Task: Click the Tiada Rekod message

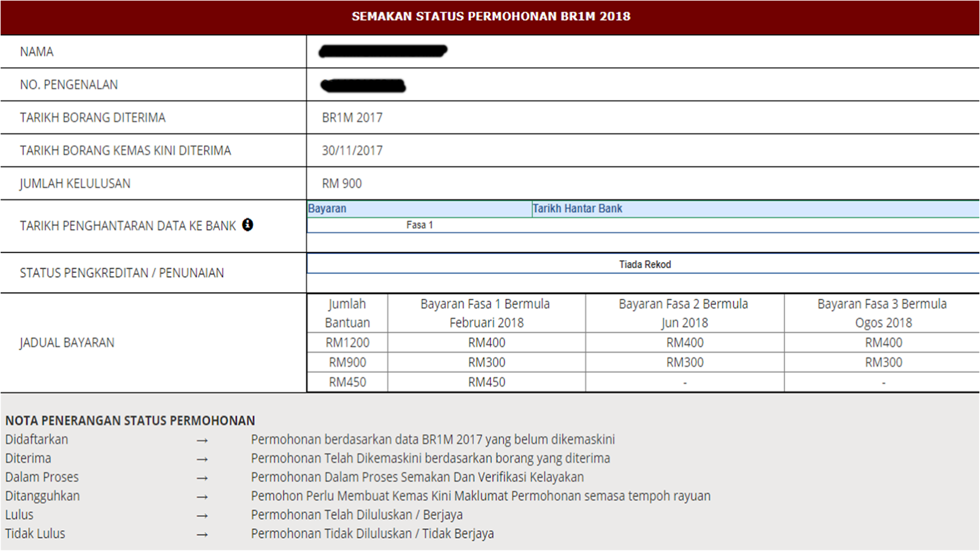Action: [x=645, y=264]
